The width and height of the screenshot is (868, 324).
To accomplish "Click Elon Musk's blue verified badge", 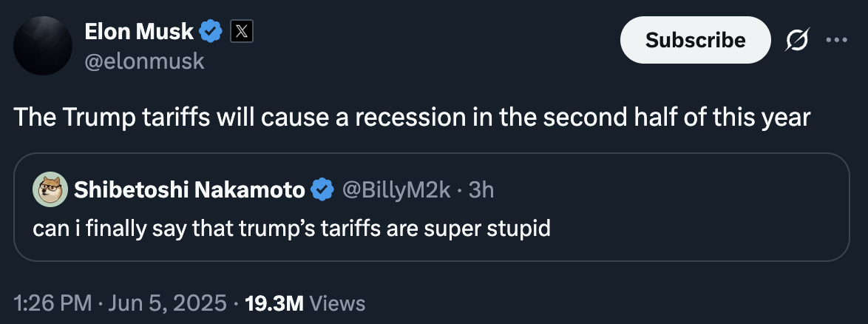I will pyautogui.click(x=211, y=32).
